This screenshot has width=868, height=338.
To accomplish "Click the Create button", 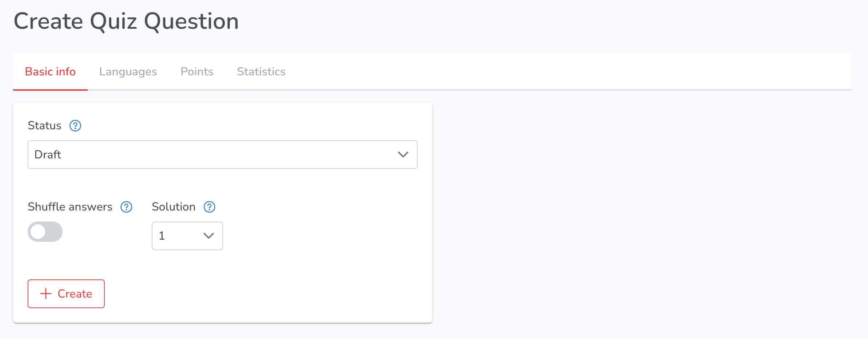I will (66, 294).
